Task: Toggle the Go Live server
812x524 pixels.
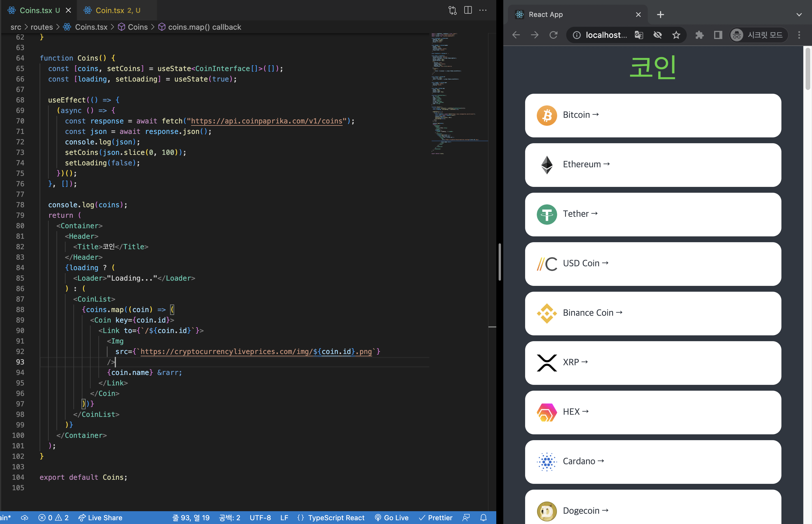Action: tap(391, 518)
